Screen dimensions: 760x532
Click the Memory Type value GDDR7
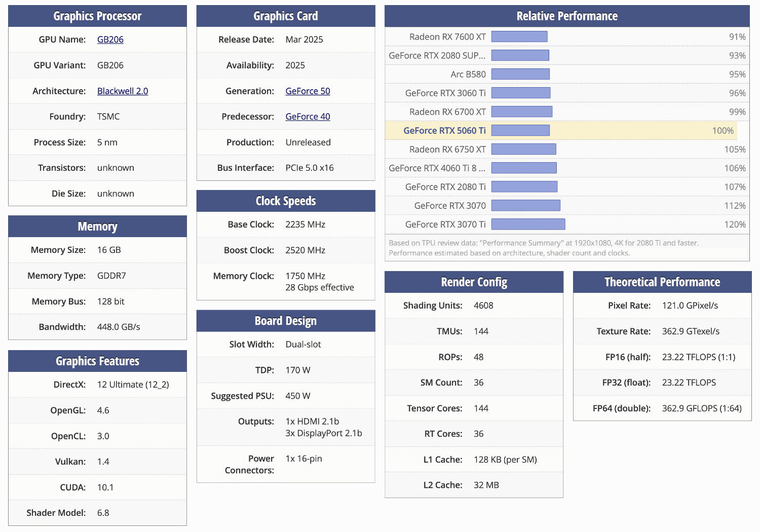click(111, 276)
